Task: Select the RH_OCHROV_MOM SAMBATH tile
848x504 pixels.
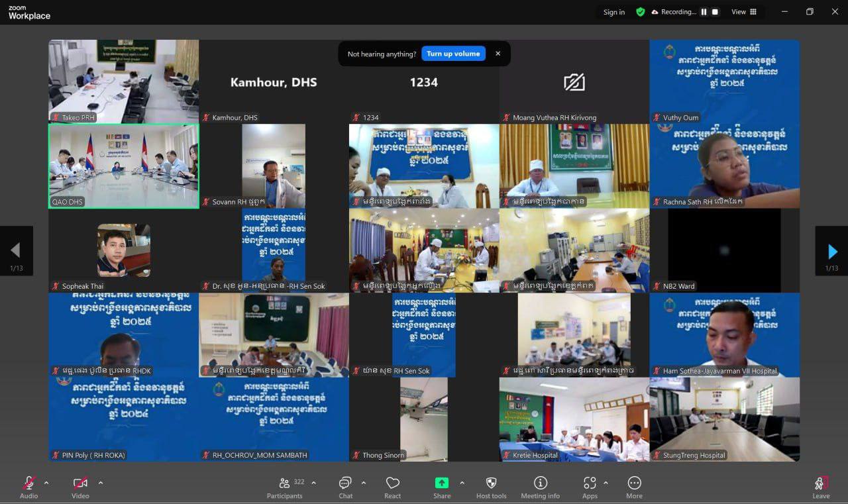Action: (274, 419)
